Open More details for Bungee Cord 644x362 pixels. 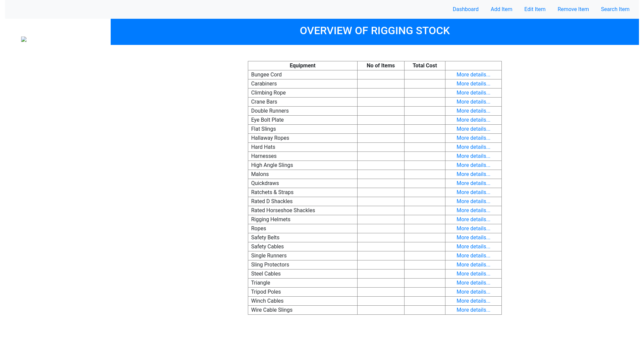point(473,75)
